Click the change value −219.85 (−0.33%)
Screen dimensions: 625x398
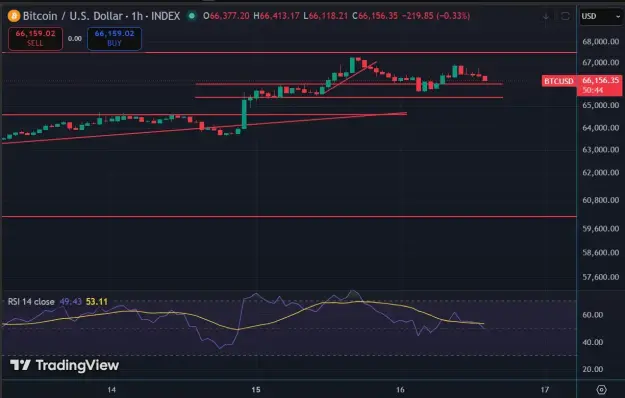click(x=436, y=16)
